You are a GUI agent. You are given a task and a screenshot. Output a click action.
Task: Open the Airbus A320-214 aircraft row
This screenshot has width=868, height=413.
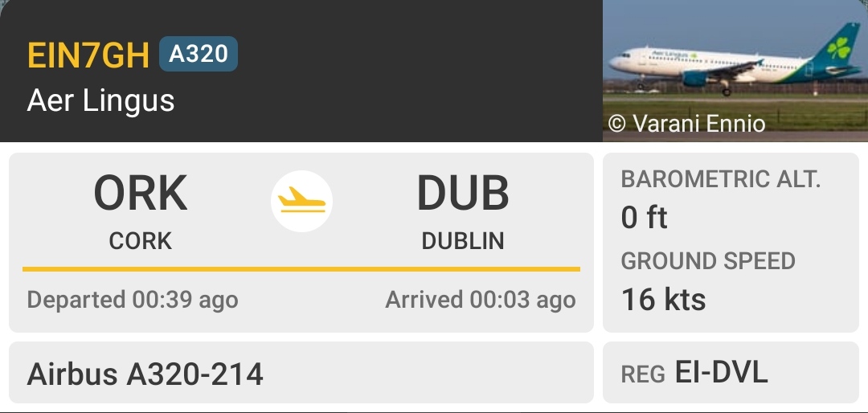(301, 373)
